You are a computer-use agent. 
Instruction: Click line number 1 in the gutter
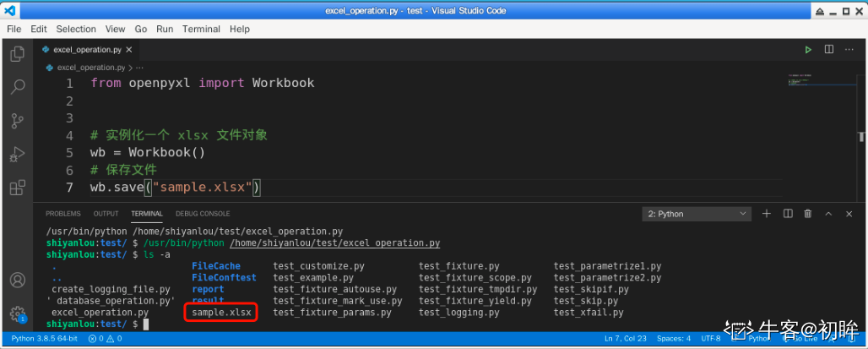click(69, 84)
